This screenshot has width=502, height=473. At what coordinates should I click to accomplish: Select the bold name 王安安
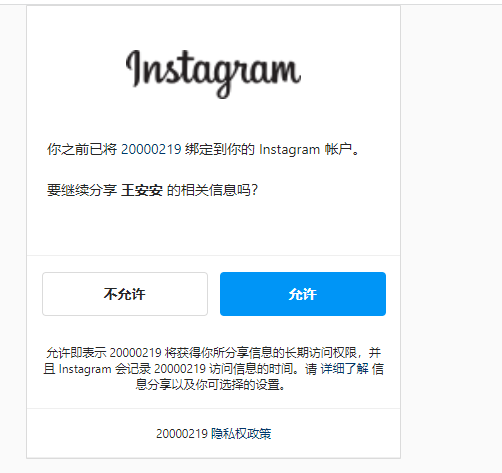tap(142, 190)
